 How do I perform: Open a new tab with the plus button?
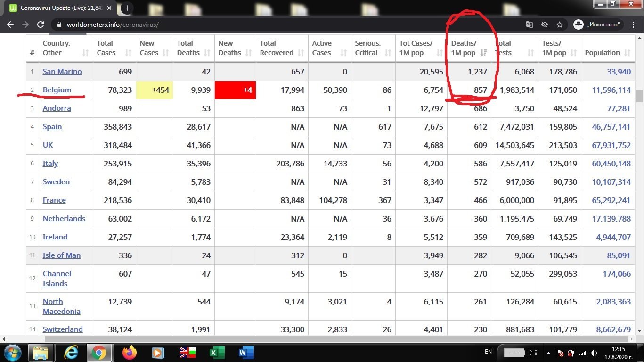pyautogui.click(x=127, y=8)
